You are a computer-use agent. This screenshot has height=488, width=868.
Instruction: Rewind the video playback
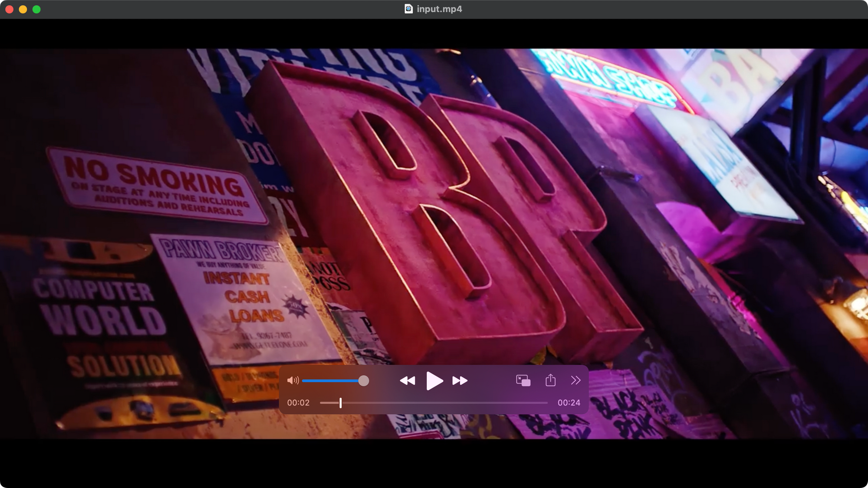[x=408, y=380]
